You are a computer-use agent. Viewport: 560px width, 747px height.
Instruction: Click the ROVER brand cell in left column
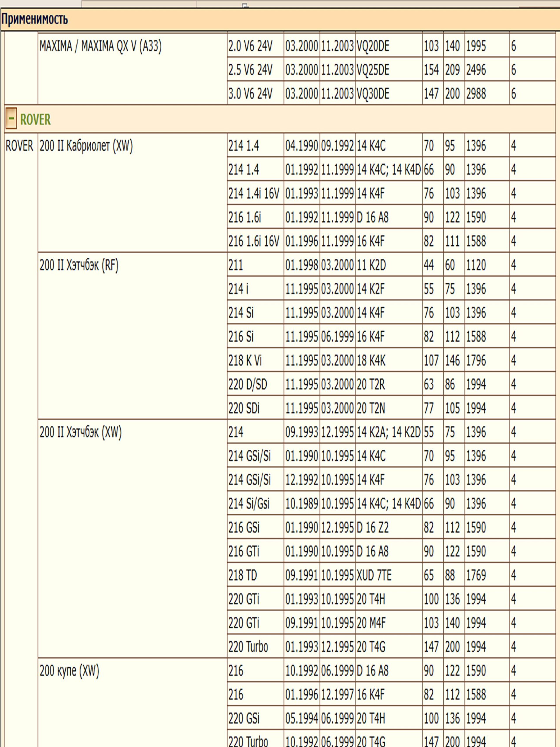pyautogui.click(x=20, y=146)
